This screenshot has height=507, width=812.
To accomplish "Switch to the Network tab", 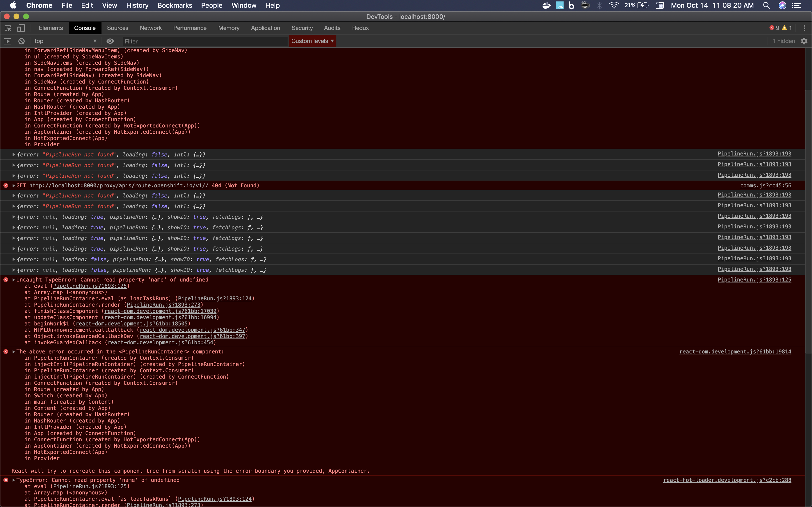I will [151, 28].
